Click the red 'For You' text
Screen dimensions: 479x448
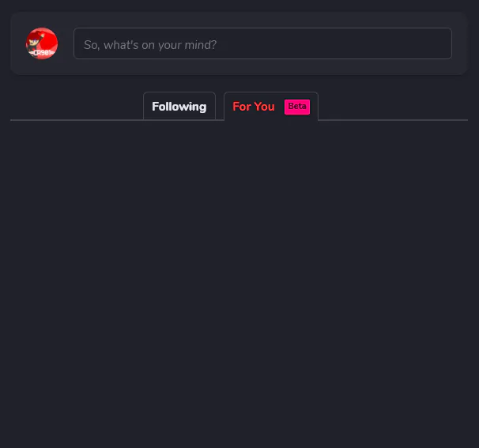254,107
